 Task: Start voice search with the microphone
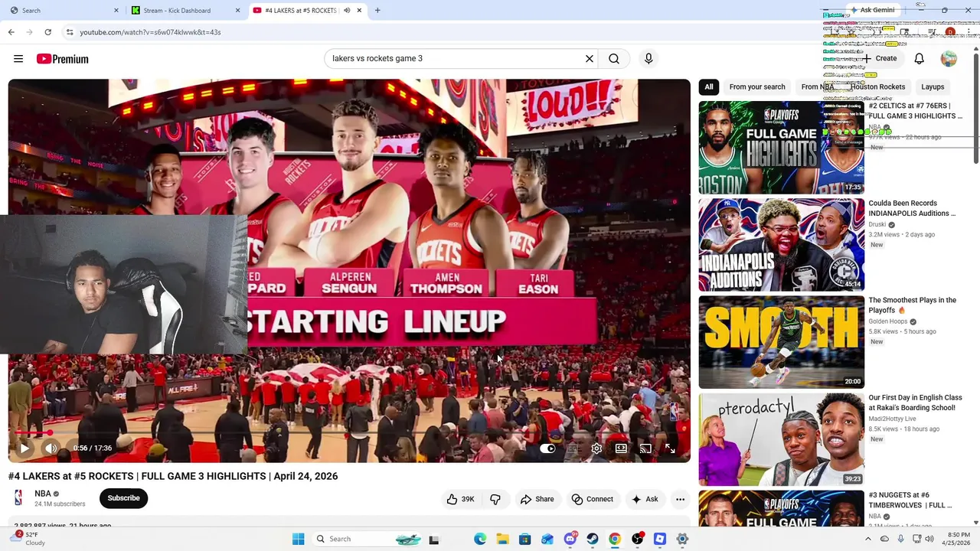click(648, 58)
